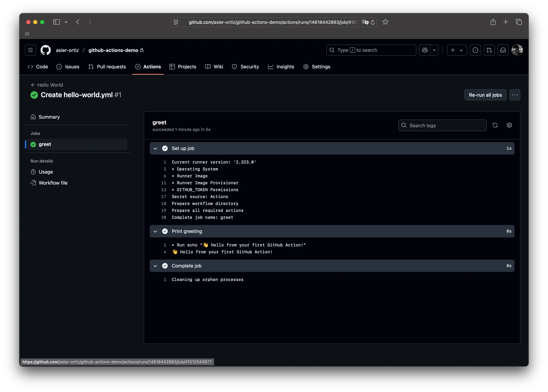This screenshot has width=548, height=392.
Task: Click log line 'Complete job name: greet'
Action: coord(202,217)
